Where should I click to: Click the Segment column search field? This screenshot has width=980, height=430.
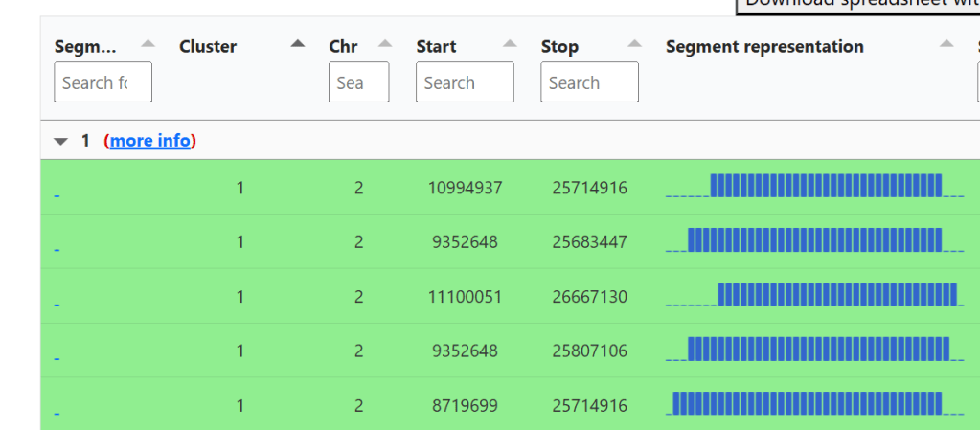(x=103, y=82)
